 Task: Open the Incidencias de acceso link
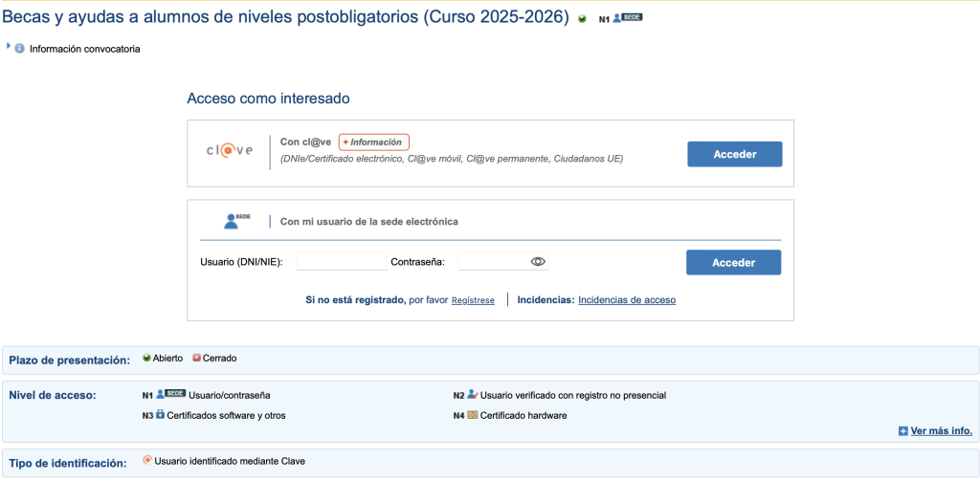coord(627,300)
